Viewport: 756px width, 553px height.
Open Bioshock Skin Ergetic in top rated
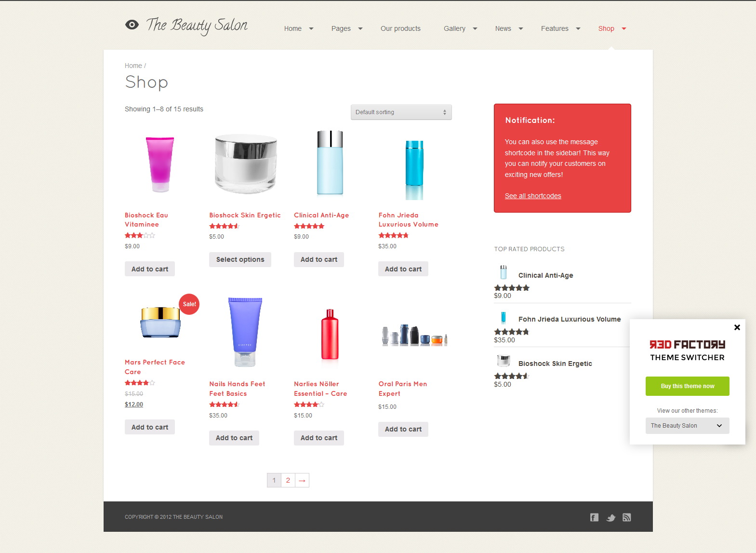tap(555, 364)
